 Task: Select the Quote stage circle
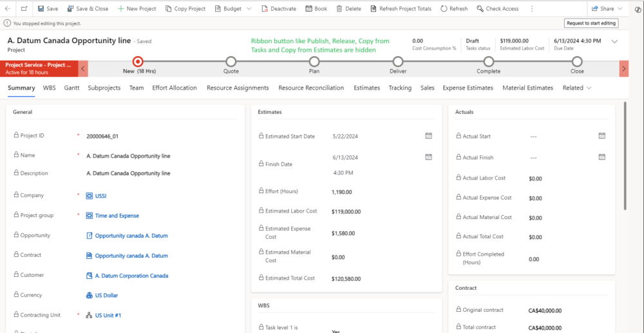[231, 62]
